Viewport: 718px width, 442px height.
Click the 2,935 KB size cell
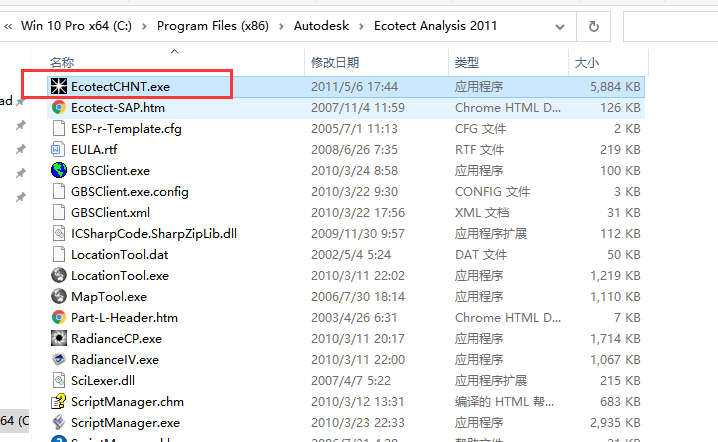coord(615,423)
